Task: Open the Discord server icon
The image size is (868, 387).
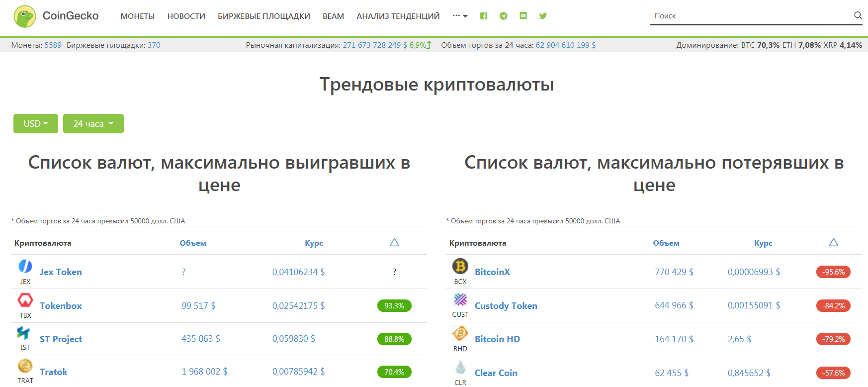Action: point(523,16)
